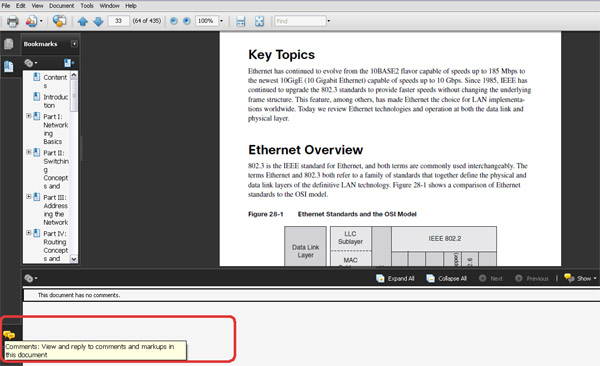This screenshot has width=600, height=366.
Task: Click the Create PDF online icon
Action: 31,21
